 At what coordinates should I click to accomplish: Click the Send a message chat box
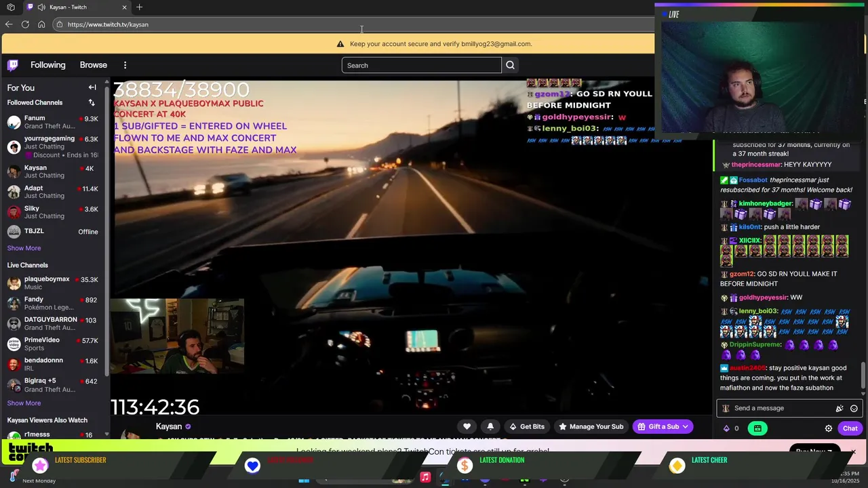(x=789, y=408)
